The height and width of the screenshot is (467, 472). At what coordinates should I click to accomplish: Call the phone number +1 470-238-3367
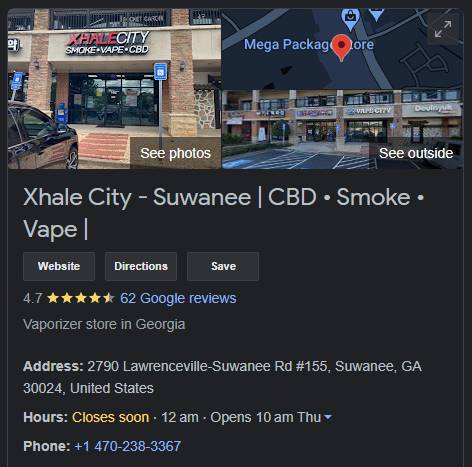point(128,446)
